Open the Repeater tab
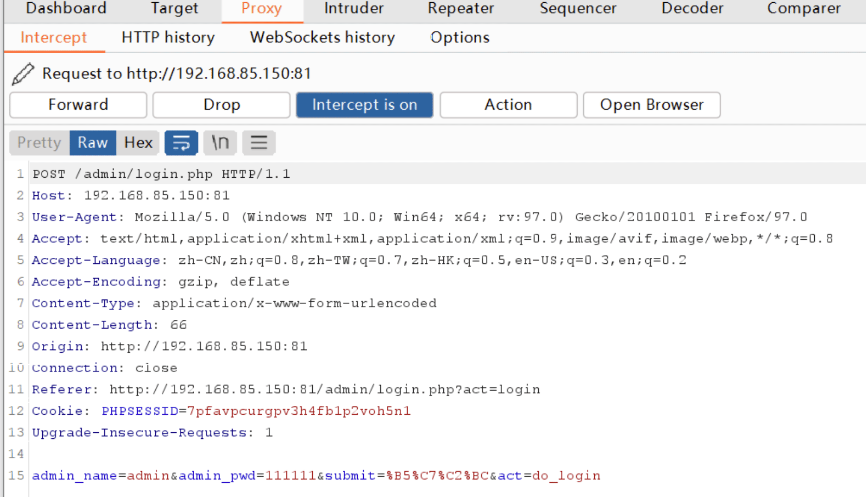 click(461, 9)
